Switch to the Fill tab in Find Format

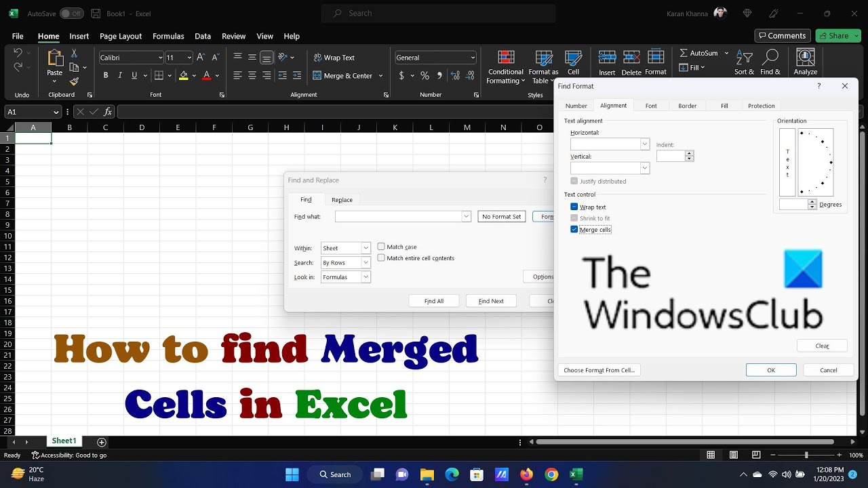(724, 106)
